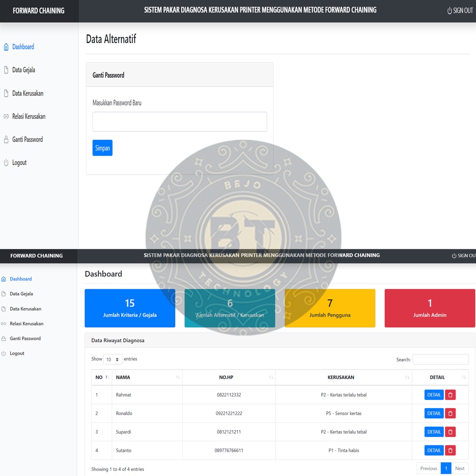The height and width of the screenshot is (476, 476).
Task: Sort the table by the KERUSAKAN column arrows
Action: [407, 377]
